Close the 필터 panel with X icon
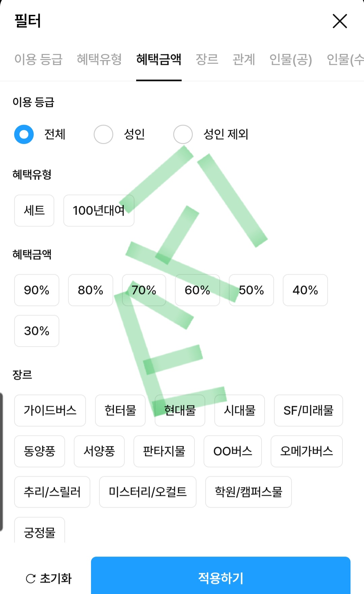The width and height of the screenshot is (364, 594). click(340, 21)
